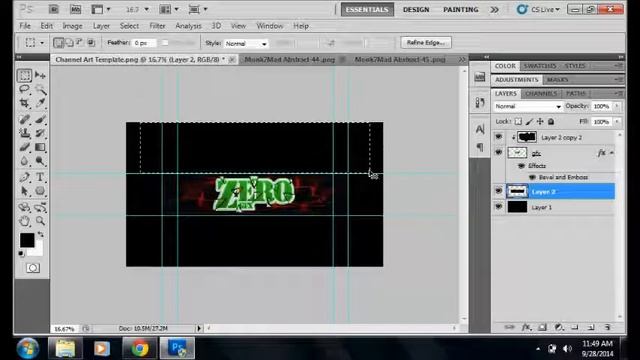Toggle visibility of gfx Effects
The width and height of the screenshot is (640, 360).
click(x=521, y=166)
